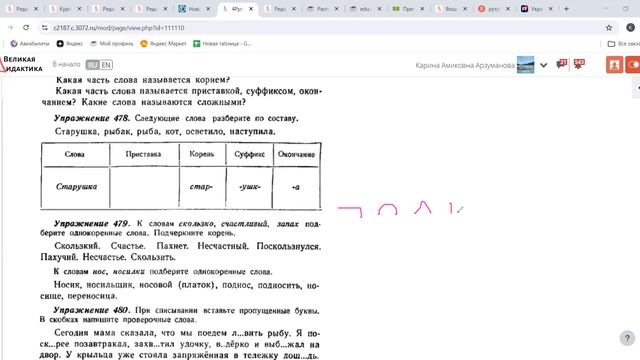
Task: Open the Яндекс bookmark
Action: [69, 43]
